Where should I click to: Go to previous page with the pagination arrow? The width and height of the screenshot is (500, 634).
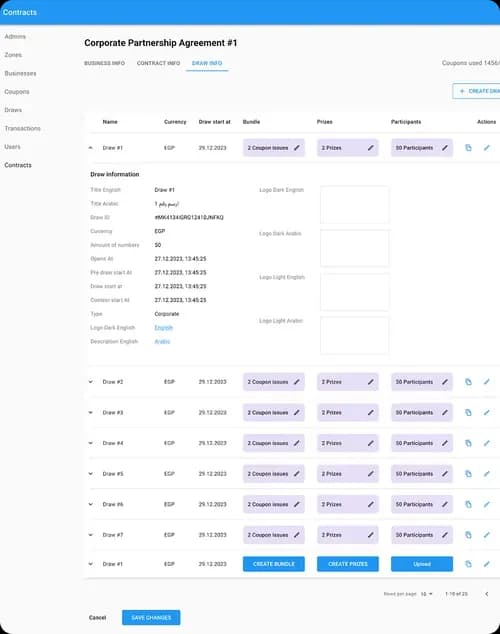(x=487, y=594)
